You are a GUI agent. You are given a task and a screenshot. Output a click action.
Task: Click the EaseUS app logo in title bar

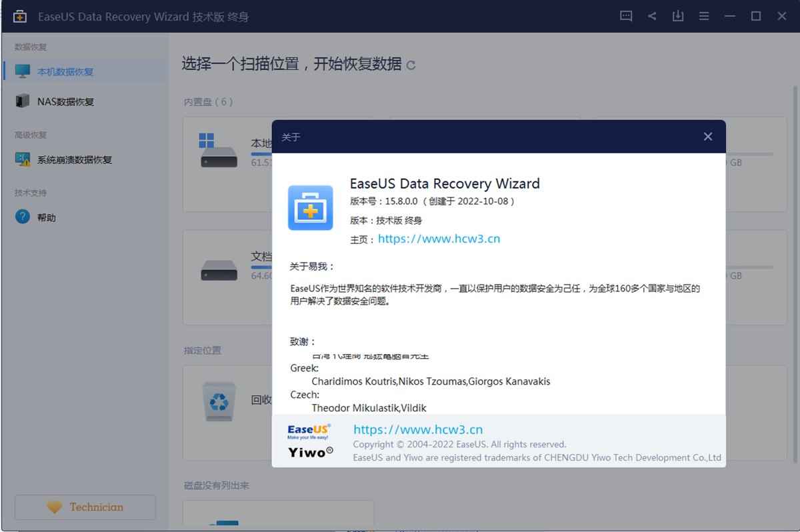pyautogui.click(x=21, y=17)
